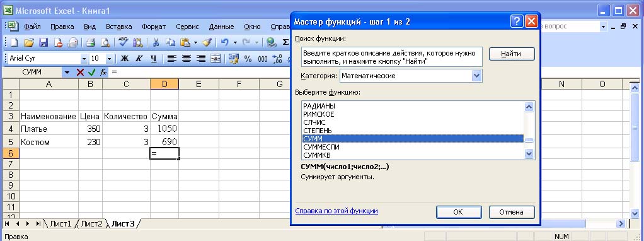Click the Merge and Center icon
Viewport: 644px width, 241px height.
point(216,59)
